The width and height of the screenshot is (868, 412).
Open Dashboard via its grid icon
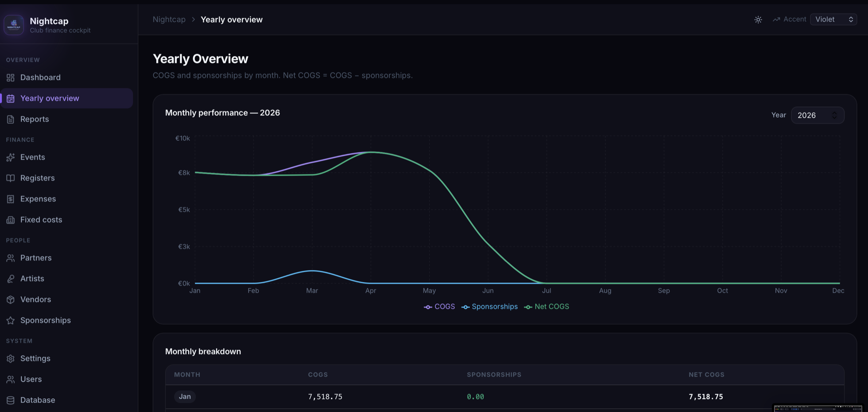[11, 77]
